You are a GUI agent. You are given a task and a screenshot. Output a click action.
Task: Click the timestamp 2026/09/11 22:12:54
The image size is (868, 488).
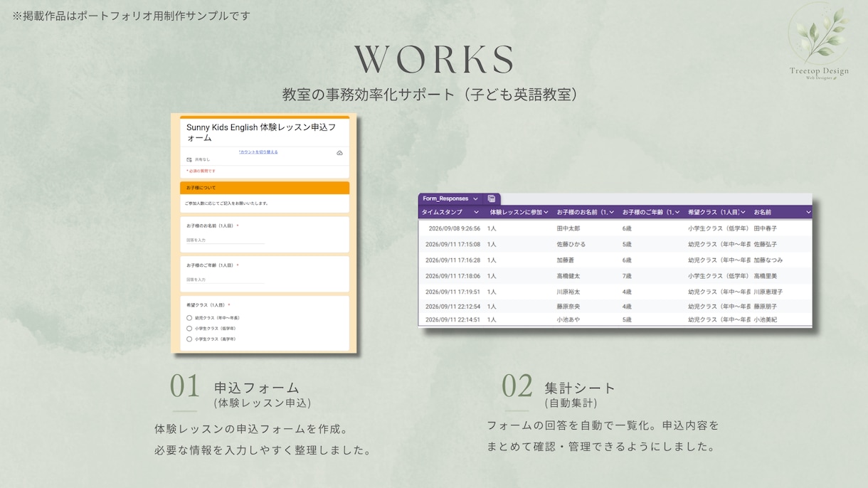coord(452,307)
